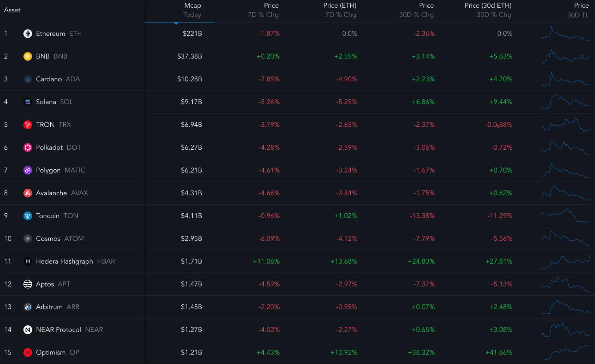Click Toncoin's 30-day price sparkline
Screen dimensions: 595x364
tap(565, 216)
